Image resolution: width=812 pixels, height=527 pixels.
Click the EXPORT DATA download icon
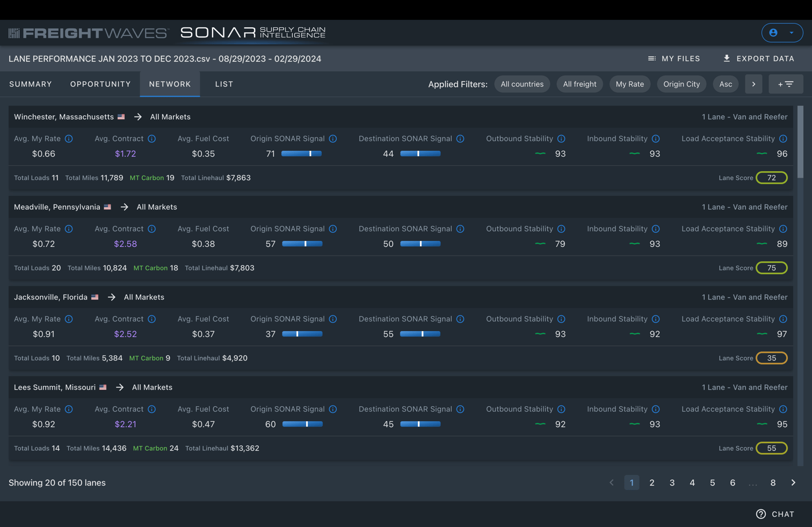pyautogui.click(x=727, y=58)
